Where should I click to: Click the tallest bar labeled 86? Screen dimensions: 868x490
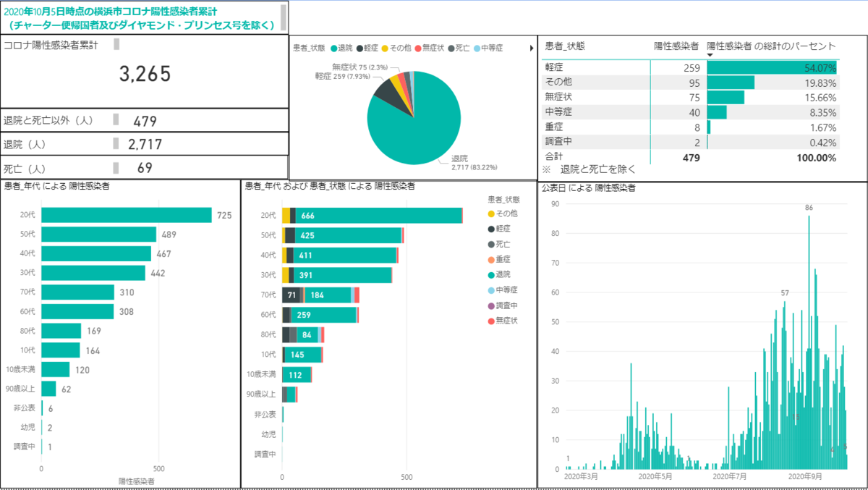(809, 342)
